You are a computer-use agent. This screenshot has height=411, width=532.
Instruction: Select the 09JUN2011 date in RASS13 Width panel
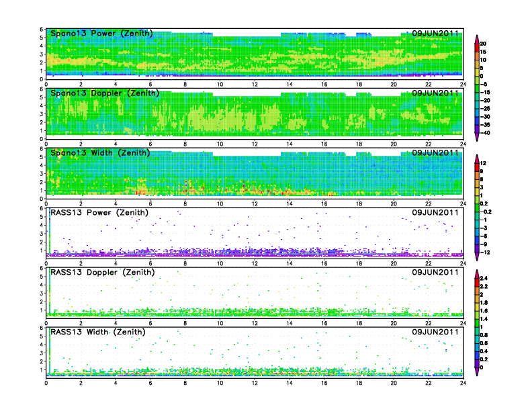tap(435, 332)
